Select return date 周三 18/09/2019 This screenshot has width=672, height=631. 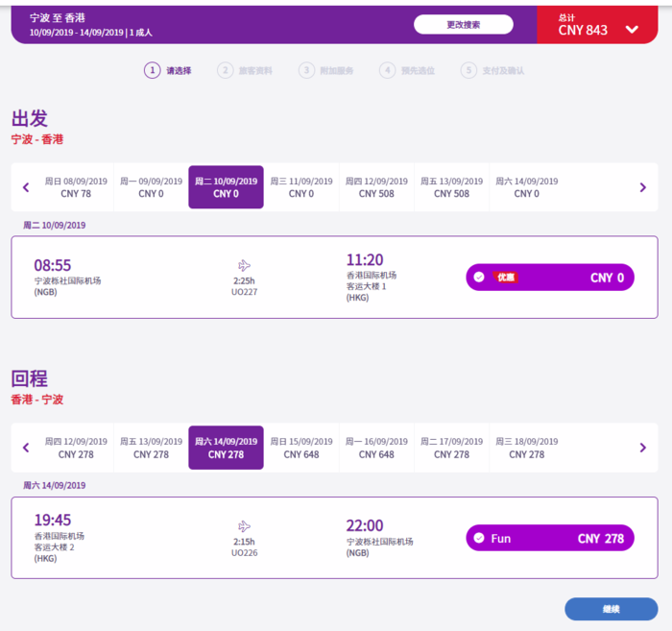[x=526, y=448]
